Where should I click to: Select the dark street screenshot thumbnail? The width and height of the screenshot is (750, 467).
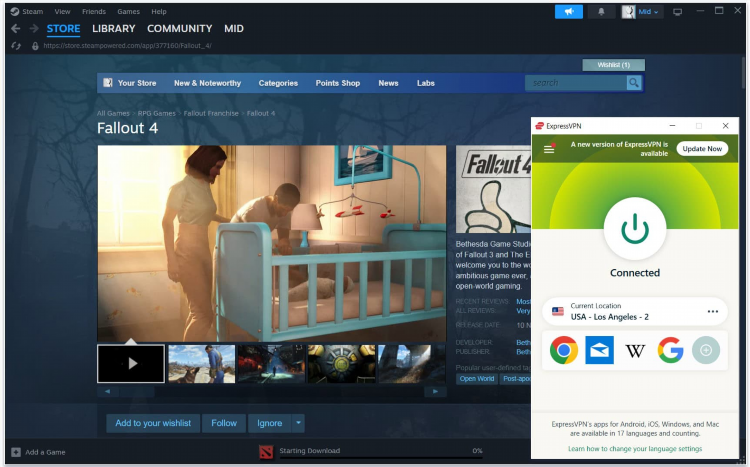point(271,364)
